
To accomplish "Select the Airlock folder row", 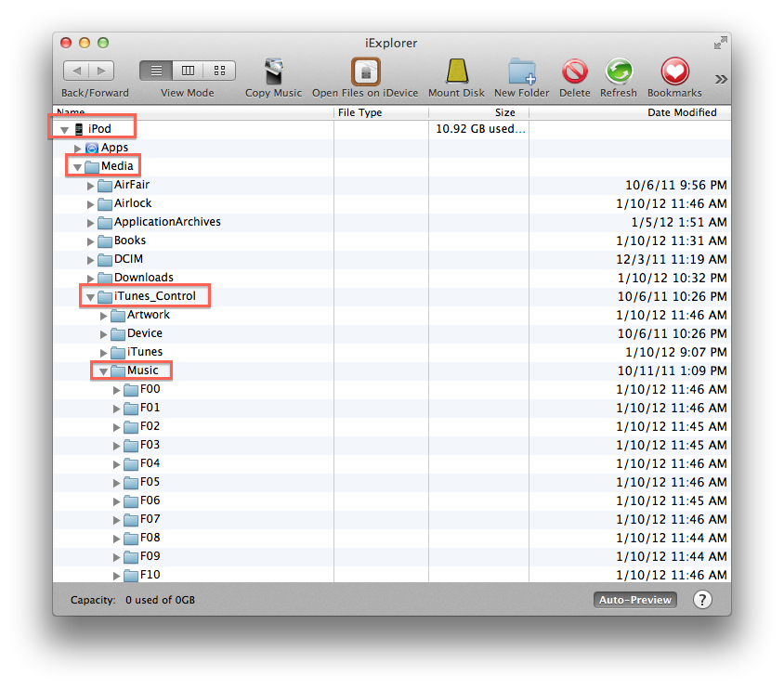I will [391, 204].
